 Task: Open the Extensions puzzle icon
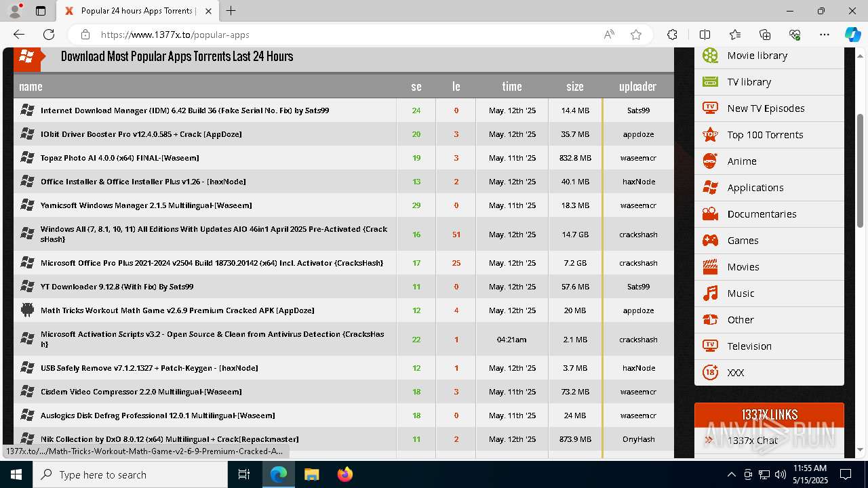click(x=672, y=35)
